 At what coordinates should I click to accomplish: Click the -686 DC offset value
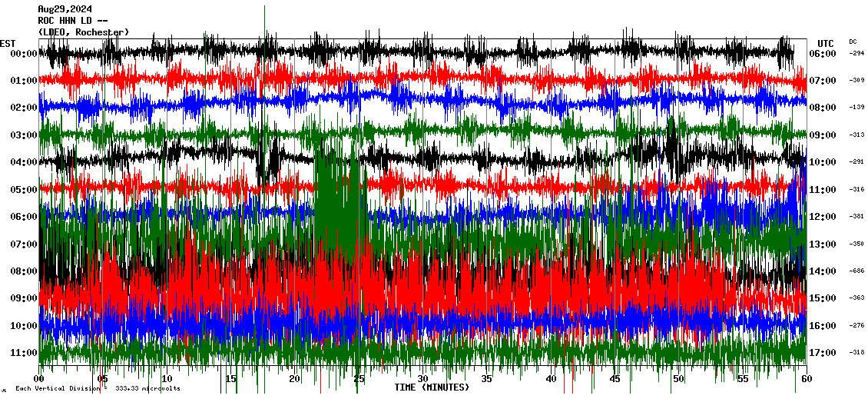856,271
